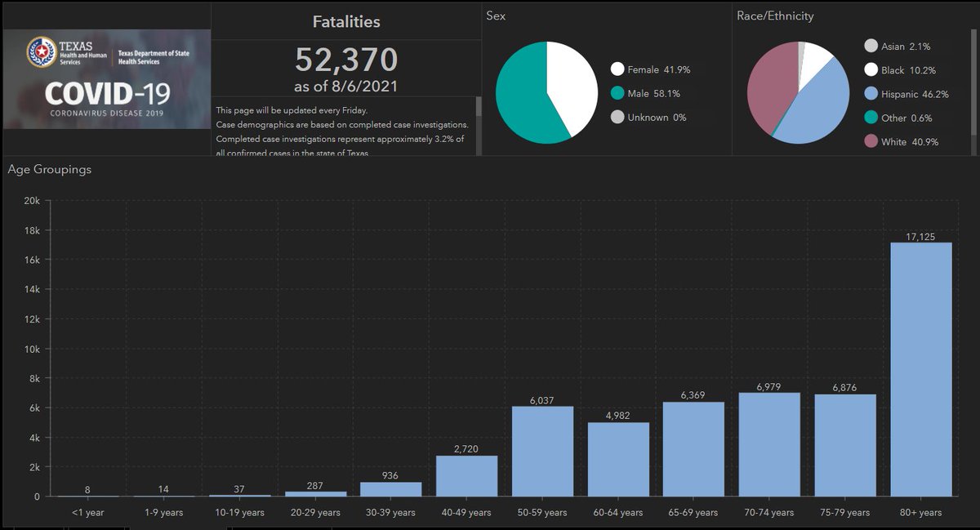Click the 'Asian 2.1%' legend label
This screenshot has height=530, width=980.
(x=906, y=47)
